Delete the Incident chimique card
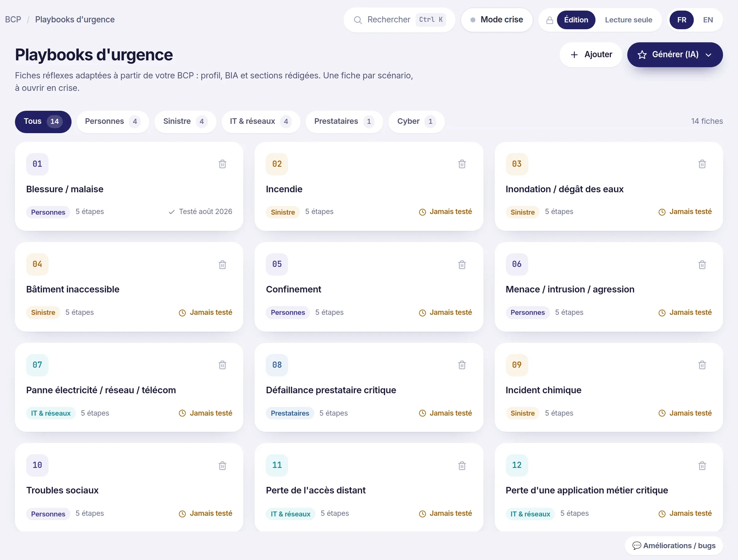This screenshot has height=560, width=738. click(702, 365)
